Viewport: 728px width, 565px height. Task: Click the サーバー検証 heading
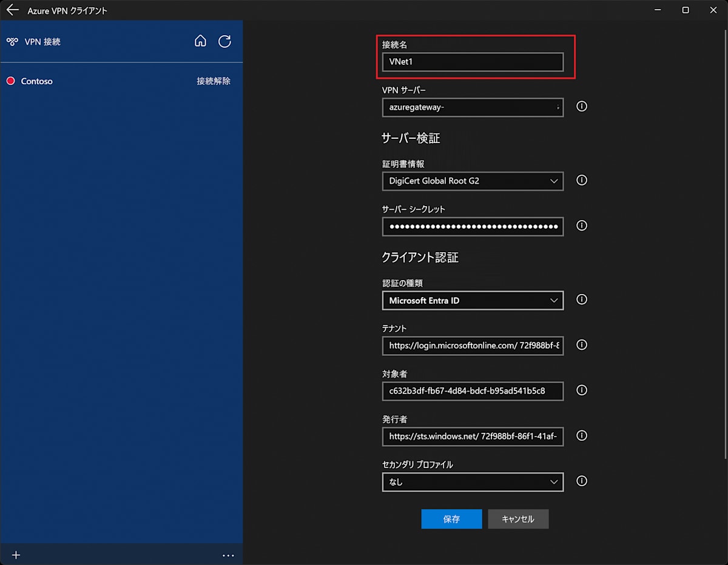point(411,138)
